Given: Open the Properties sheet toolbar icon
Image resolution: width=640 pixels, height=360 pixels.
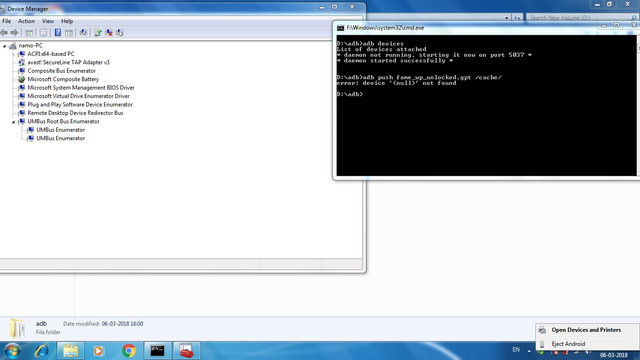Looking at the screenshot, I should [x=43, y=33].
